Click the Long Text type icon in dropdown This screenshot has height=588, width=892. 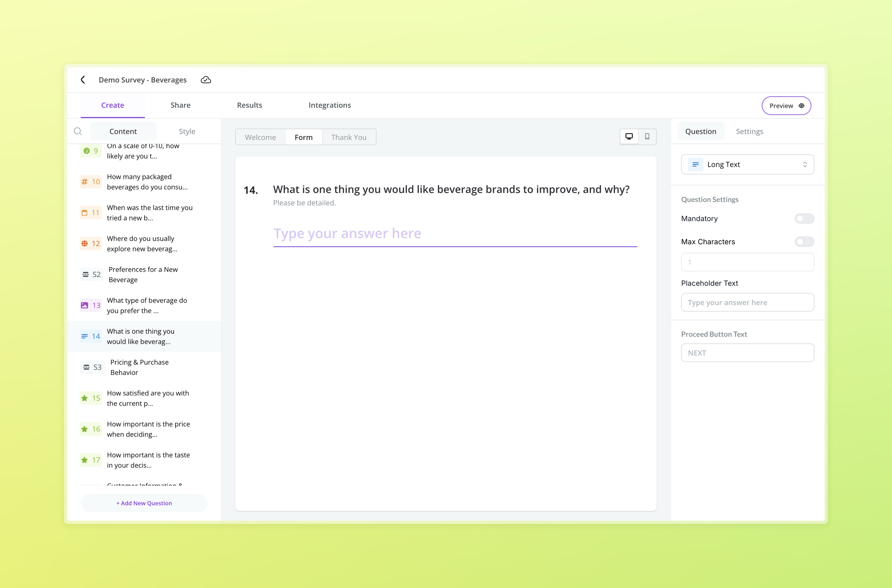(695, 164)
